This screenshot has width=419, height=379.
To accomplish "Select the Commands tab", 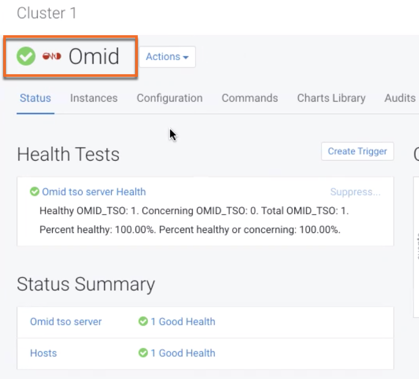I will [250, 98].
